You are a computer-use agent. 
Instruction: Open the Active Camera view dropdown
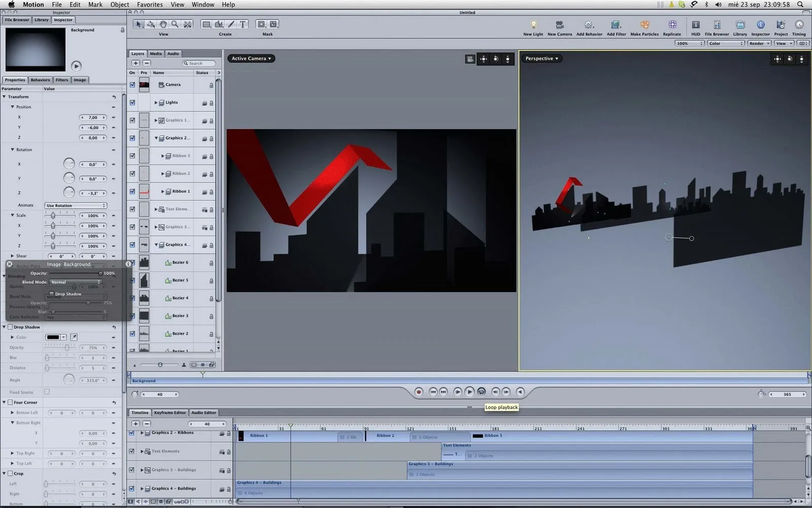point(251,58)
